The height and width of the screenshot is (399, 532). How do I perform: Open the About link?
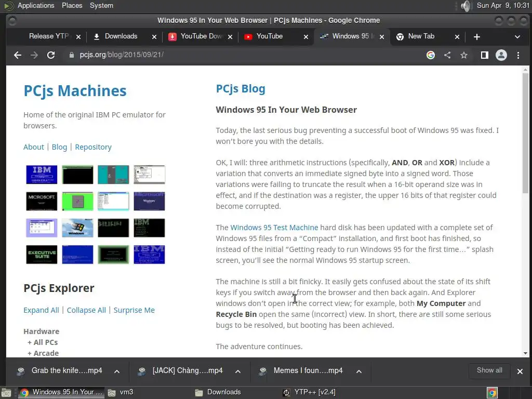pos(34,147)
